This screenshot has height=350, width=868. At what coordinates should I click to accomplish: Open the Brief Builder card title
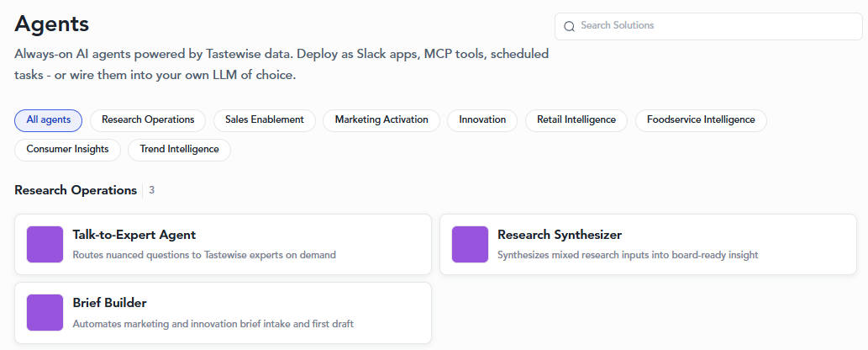click(x=109, y=303)
